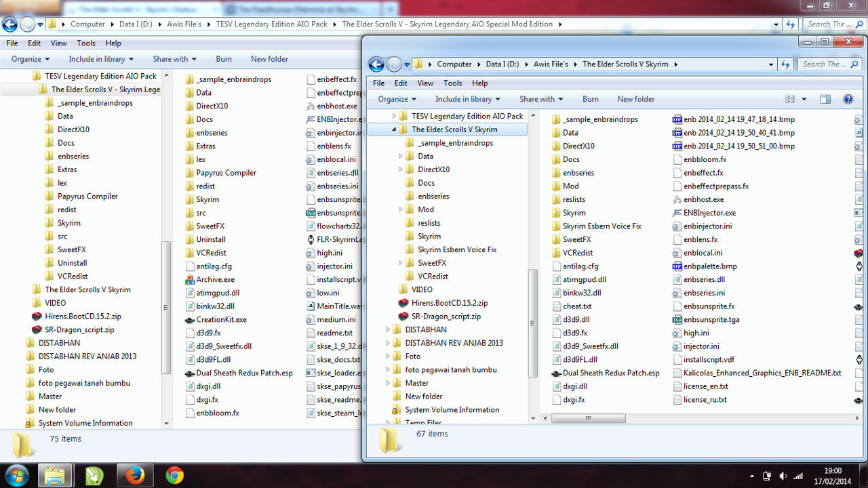Click the Back arrow in front window
This screenshot has height=488, width=868.
coord(376,64)
